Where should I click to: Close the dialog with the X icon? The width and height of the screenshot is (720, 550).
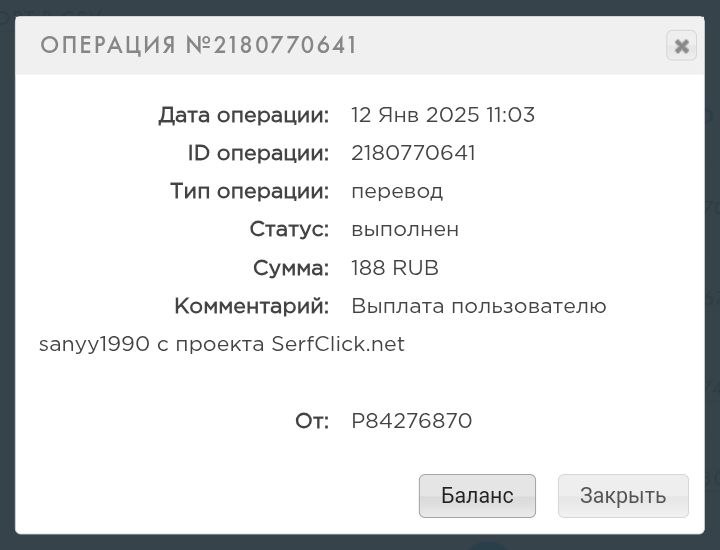coord(681,45)
